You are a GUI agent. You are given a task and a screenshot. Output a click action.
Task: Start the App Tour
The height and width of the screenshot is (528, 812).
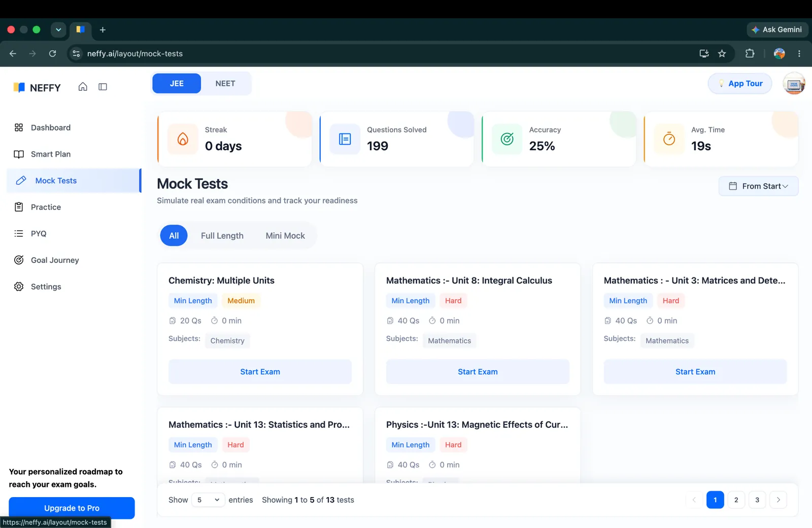pos(740,84)
